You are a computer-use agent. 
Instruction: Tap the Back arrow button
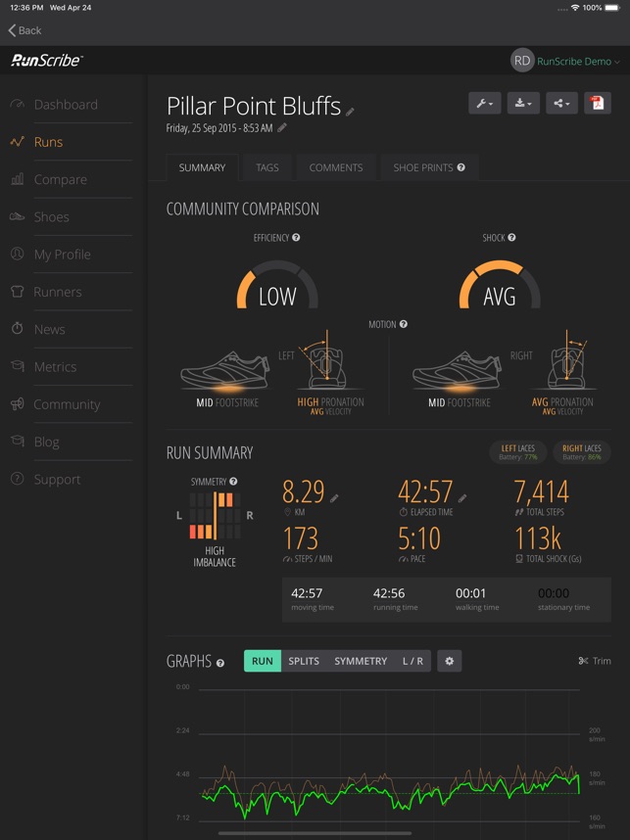point(24,30)
